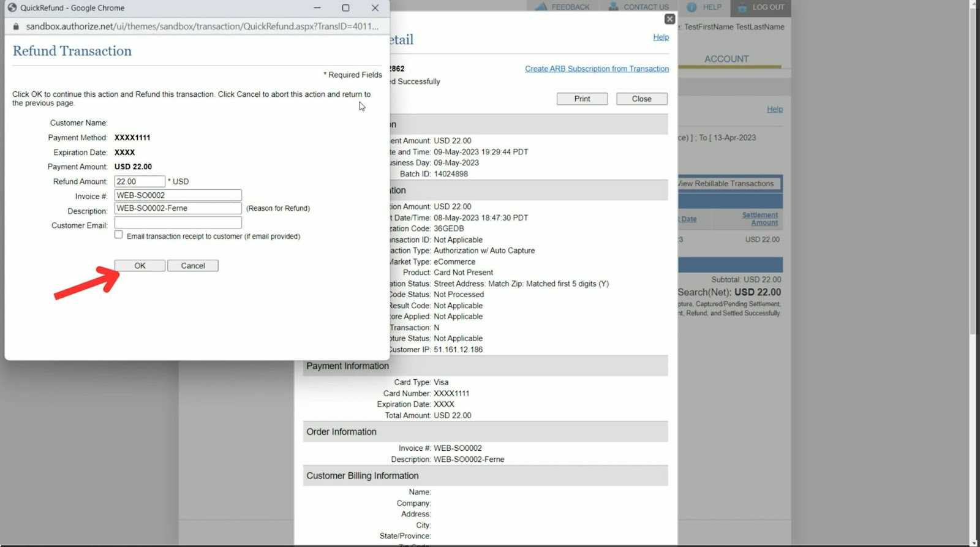Click the Refund Transaction heading

tap(72, 51)
